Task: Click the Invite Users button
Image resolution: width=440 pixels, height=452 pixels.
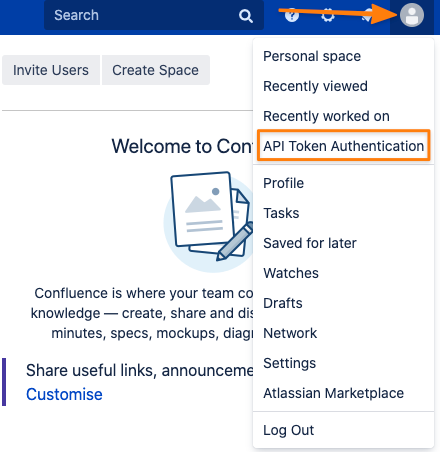Action: [51, 70]
